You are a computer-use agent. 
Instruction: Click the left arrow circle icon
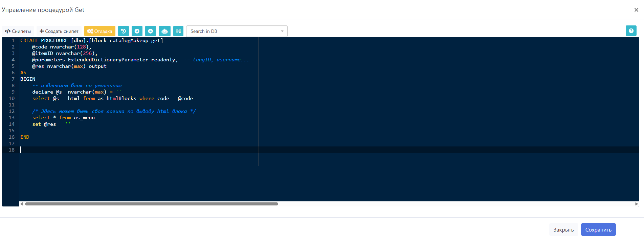pos(151,31)
